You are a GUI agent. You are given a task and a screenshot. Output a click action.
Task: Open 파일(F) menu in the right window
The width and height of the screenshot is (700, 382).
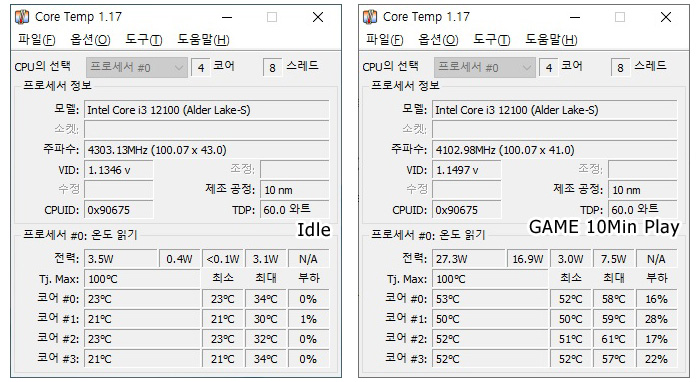coord(384,40)
